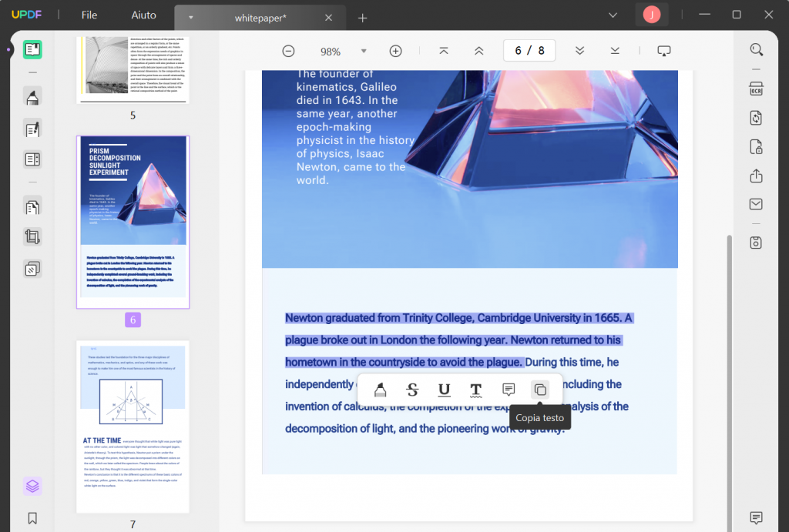Open the Form preparation tool in sidebar
This screenshot has width=789, height=532.
32,159
